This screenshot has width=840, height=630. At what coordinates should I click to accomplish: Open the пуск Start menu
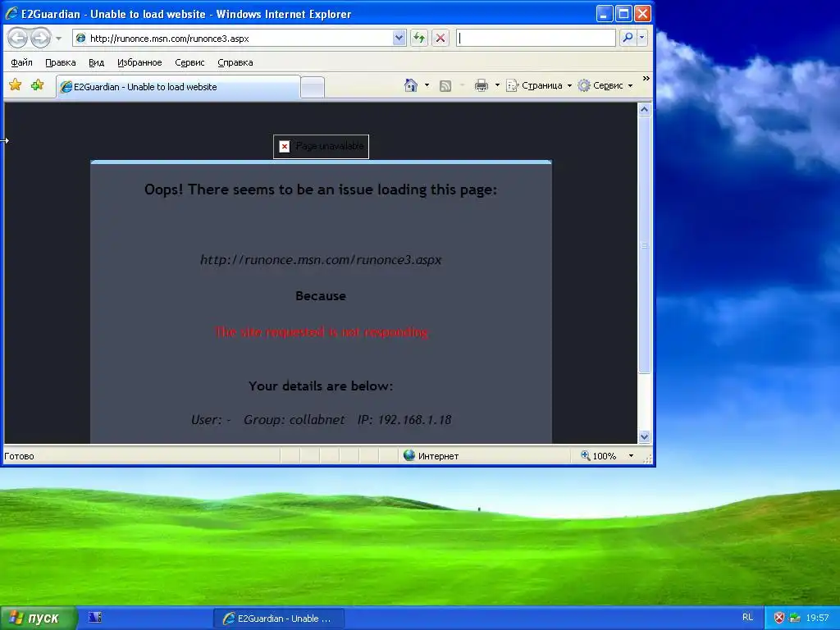(x=38, y=619)
